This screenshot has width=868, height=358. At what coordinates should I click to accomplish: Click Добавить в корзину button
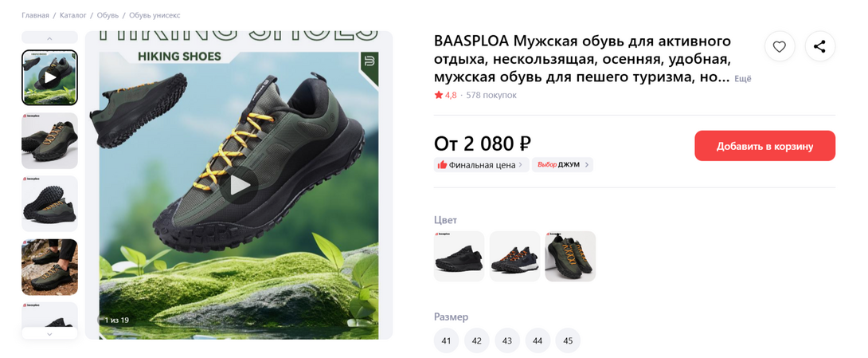point(765,146)
